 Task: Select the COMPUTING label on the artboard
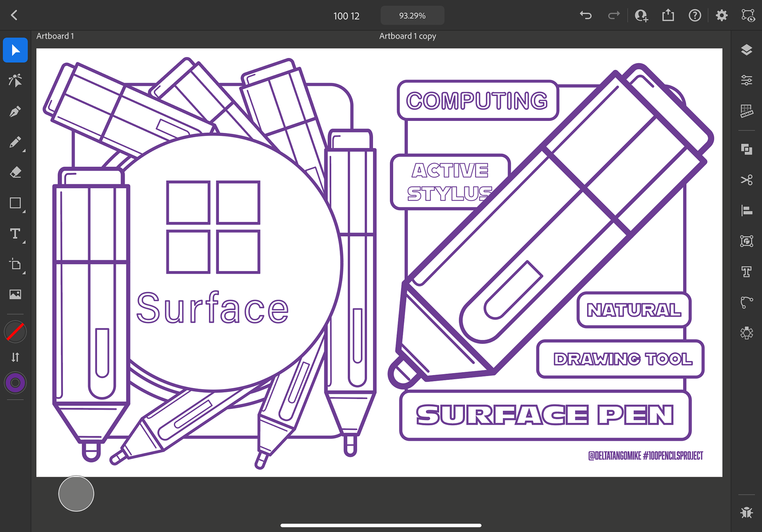[477, 100]
